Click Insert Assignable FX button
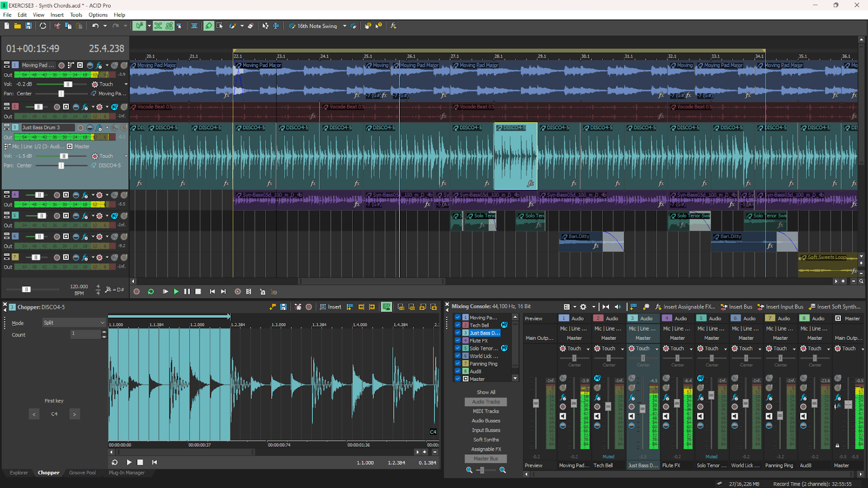 click(685, 307)
